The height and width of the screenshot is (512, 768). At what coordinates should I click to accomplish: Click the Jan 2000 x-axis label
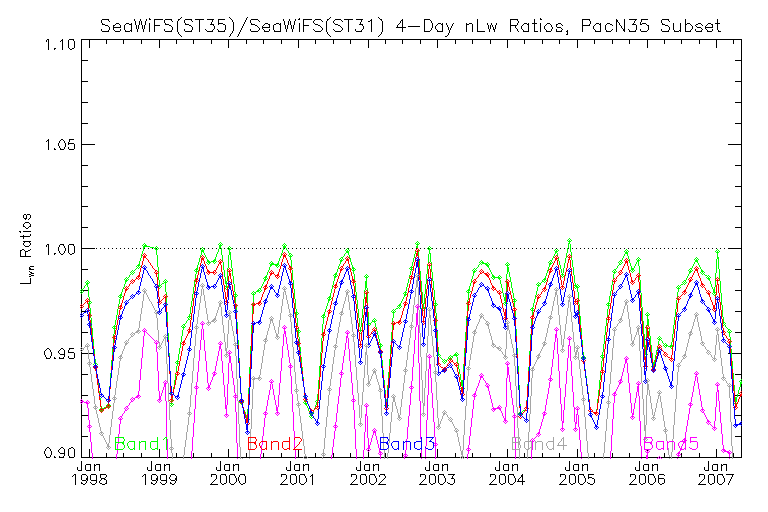(228, 472)
